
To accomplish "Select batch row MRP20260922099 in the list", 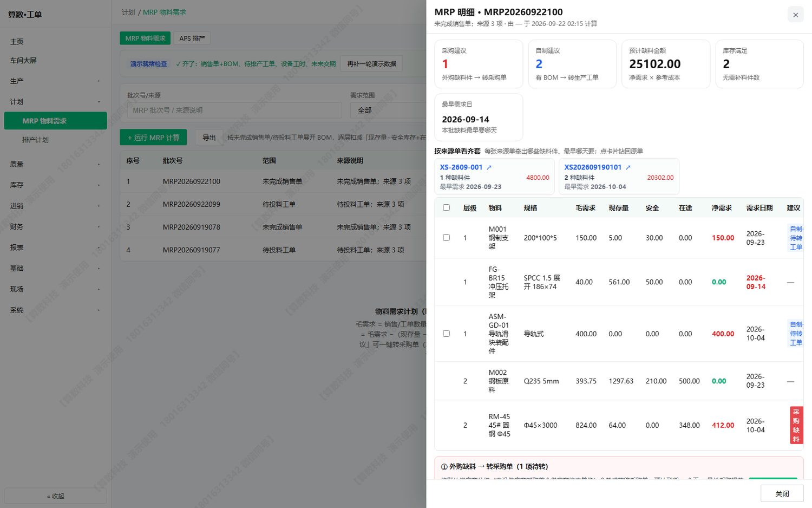I will pyautogui.click(x=273, y=204).
